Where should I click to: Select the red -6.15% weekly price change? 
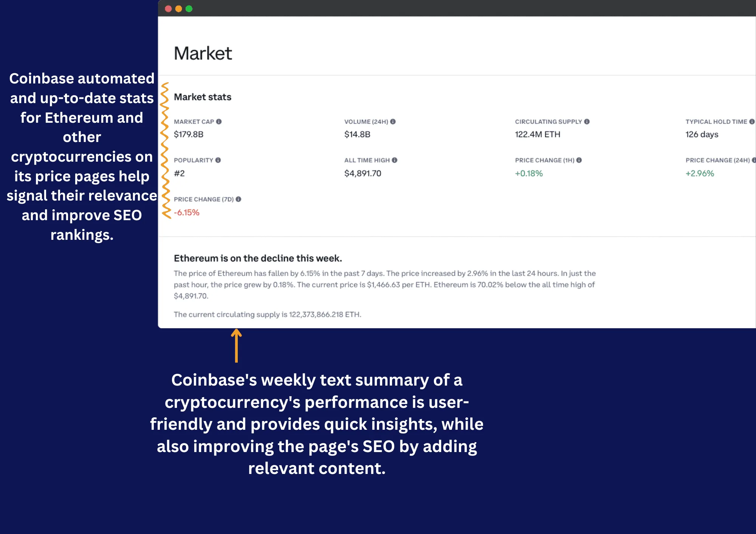tap(186, 213)
